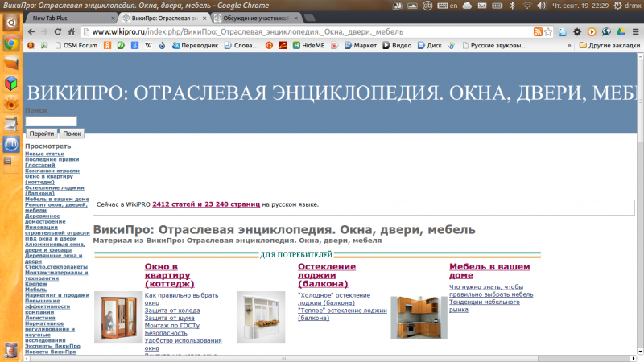Open Окно в квартиру (коттедж) heading link
Screen dimensions: 644x362
click(x=169, y=275)
